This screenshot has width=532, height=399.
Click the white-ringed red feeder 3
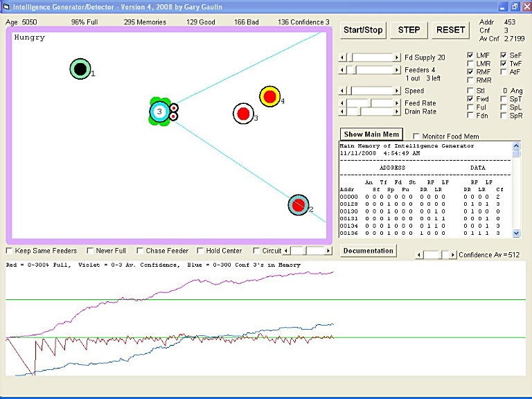[x=242, y=113]
